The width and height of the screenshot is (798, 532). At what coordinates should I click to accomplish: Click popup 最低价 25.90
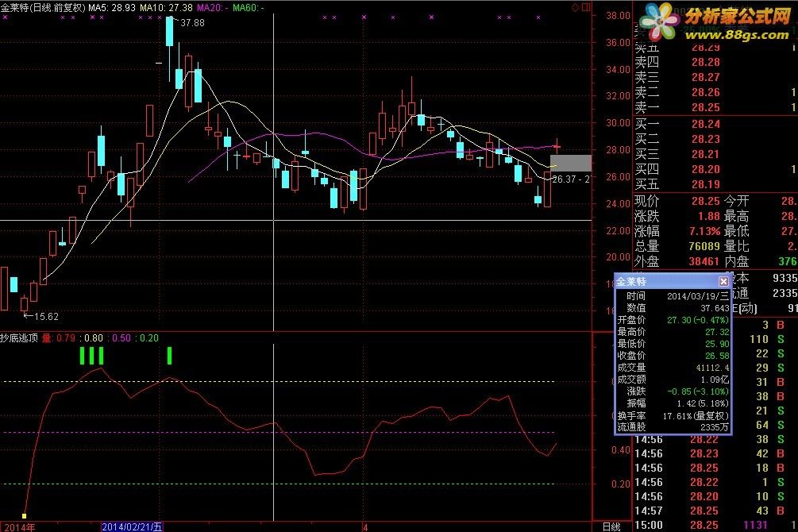(x=717, y=344)
